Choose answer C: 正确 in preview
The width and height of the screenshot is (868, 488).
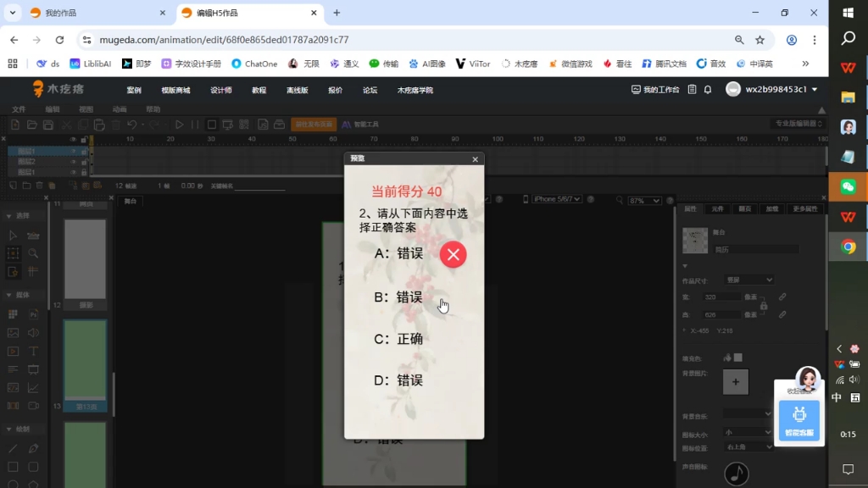tap(398, 339)
